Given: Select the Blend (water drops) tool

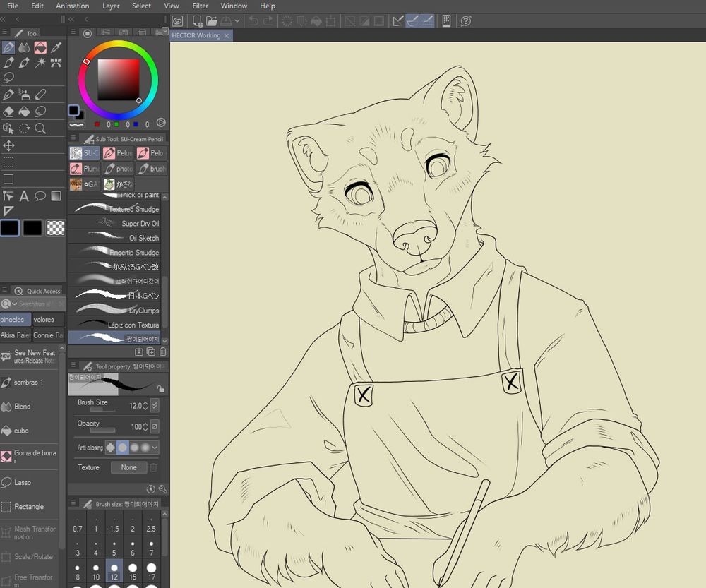Looking at the screenshot, I should (24, 47).
